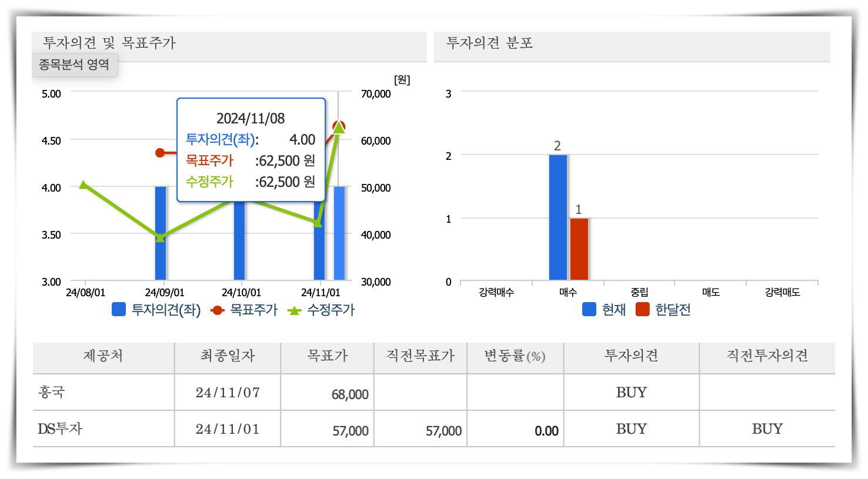
Task: Click the BUY opinion for 흥국
Action: [x=630, y=392]
